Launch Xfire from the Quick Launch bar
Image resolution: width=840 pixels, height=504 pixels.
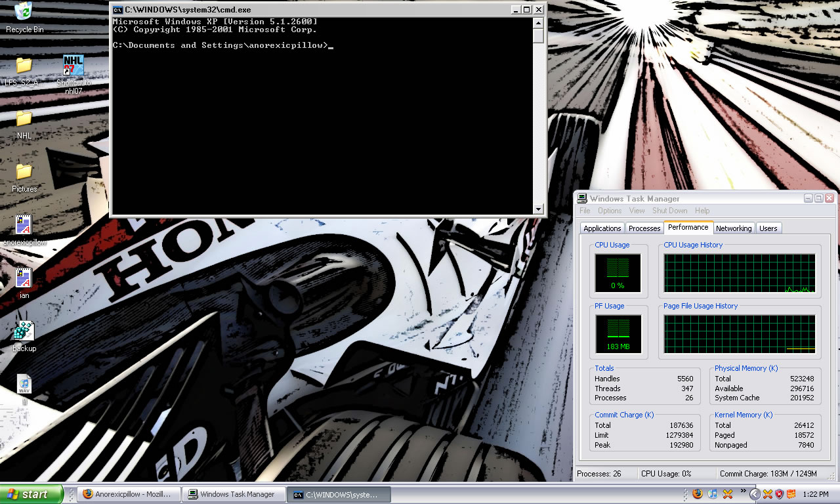[x=728, y=494]
